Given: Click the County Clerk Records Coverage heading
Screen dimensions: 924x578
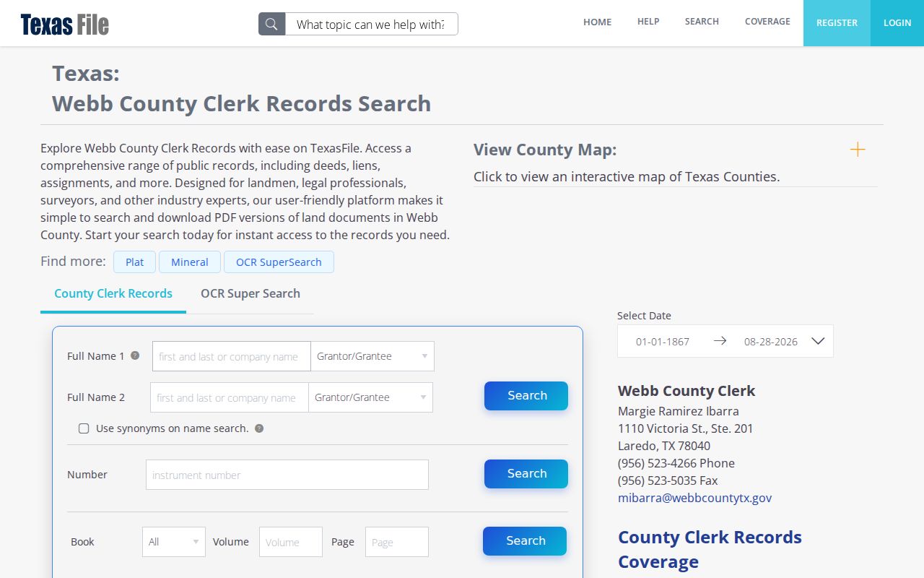Looking at the screenshot, I should pyautogui.click(x=710, y=549).
